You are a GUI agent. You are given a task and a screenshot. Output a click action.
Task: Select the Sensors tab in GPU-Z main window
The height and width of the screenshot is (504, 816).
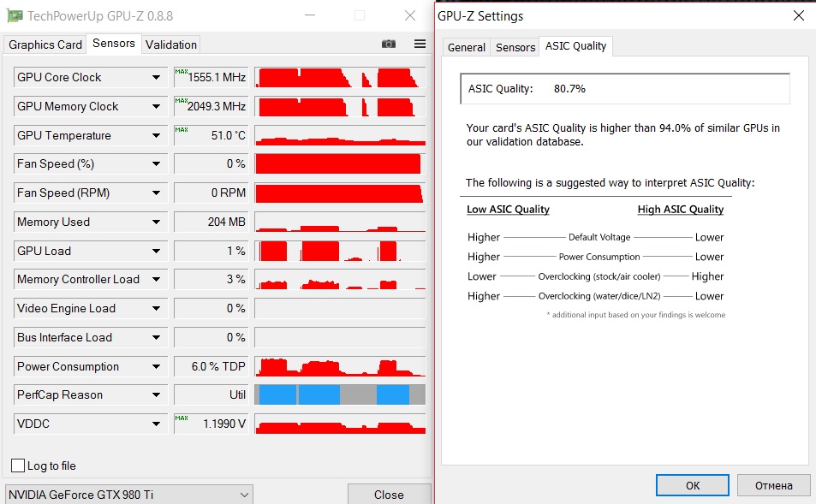click(113, 43)
